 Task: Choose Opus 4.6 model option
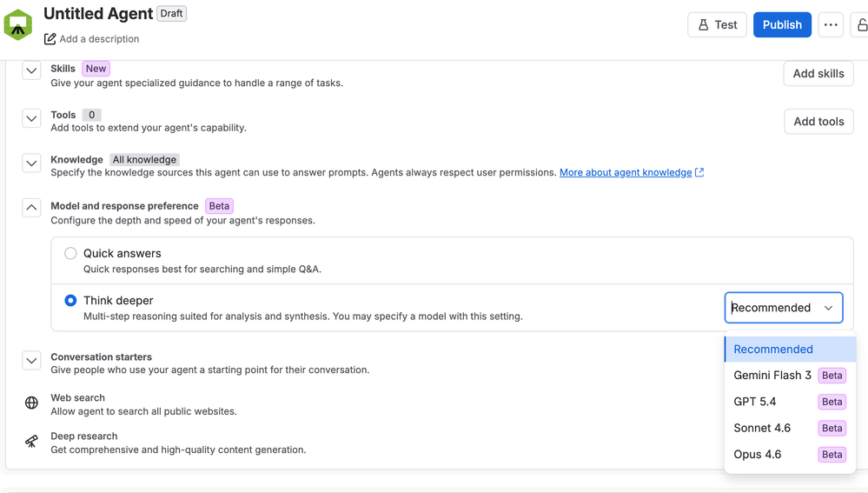click(790, 454)
